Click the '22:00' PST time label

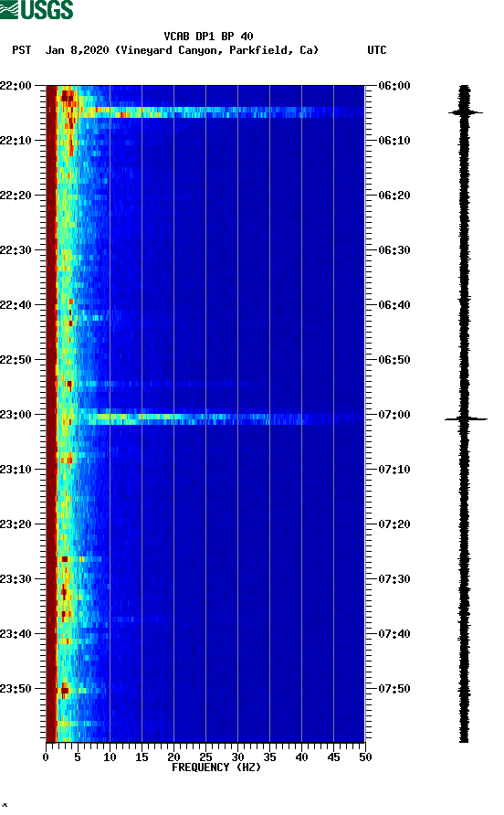click(16, 85)
